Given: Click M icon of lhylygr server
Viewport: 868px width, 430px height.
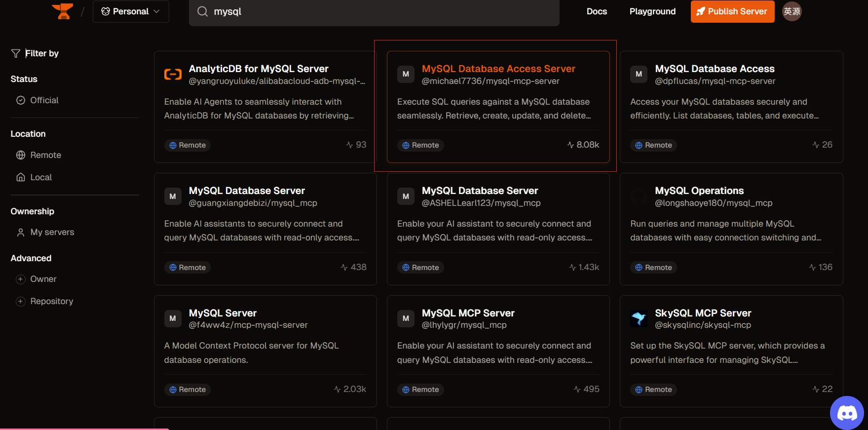Looking at the screenshot, I should (x=406, y=318).
